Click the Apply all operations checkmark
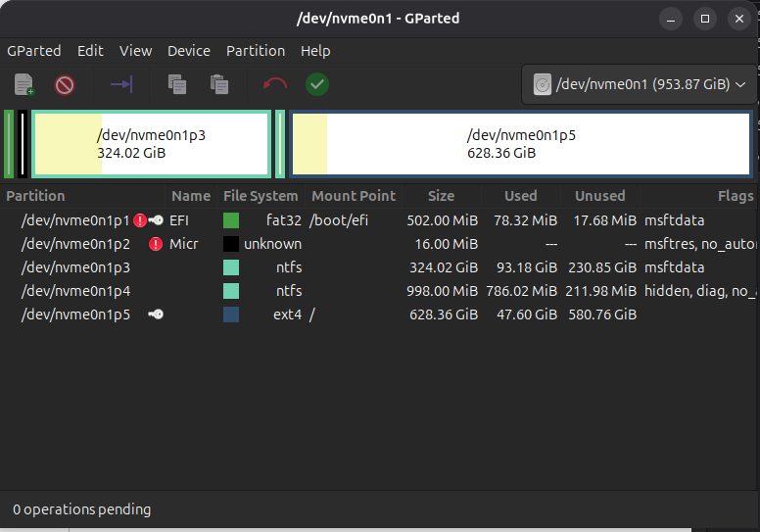Image resolution: width=760 pixels, height=532 pixels. (x=316, y=85)
